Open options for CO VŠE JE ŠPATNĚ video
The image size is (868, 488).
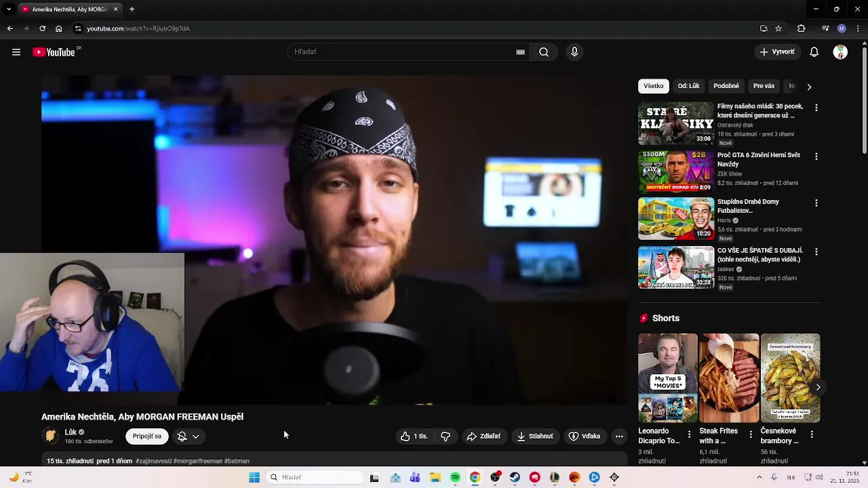coord(816,252)
